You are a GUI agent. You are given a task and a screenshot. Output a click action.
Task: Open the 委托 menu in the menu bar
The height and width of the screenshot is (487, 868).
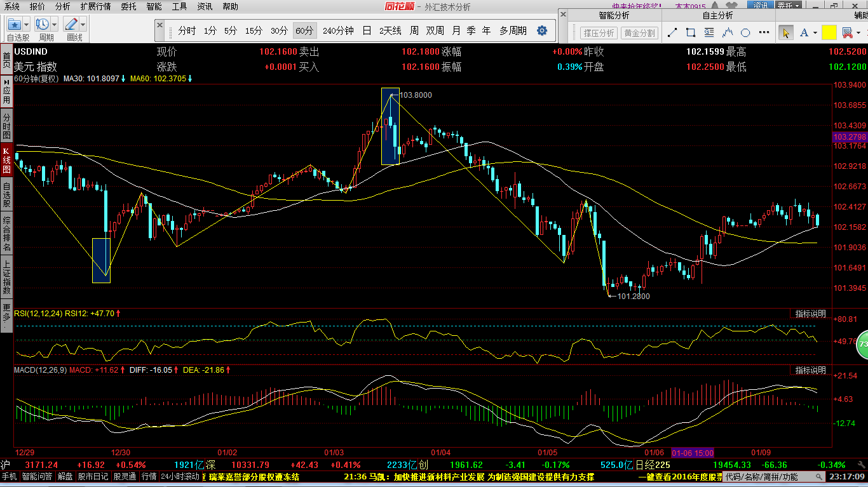click(x=128, y=6)
